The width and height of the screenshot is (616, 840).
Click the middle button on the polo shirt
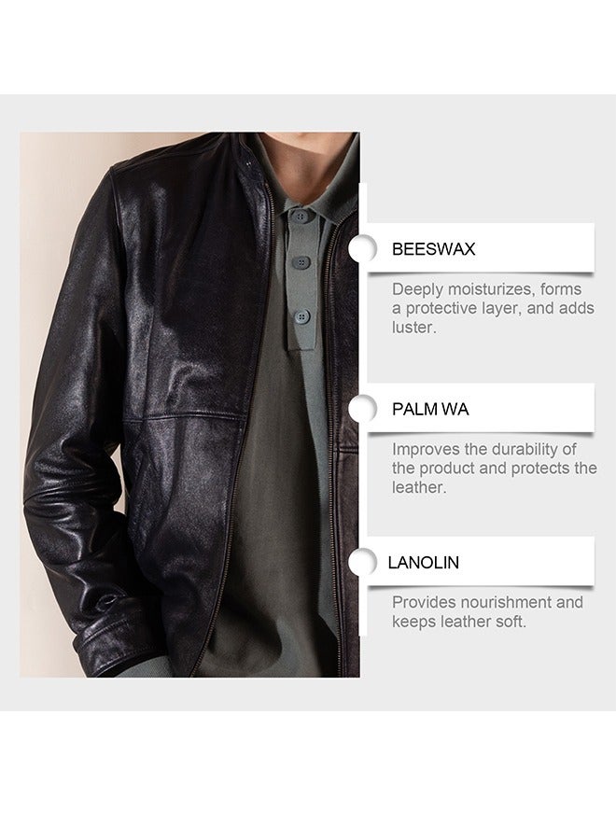coord(302,262)
